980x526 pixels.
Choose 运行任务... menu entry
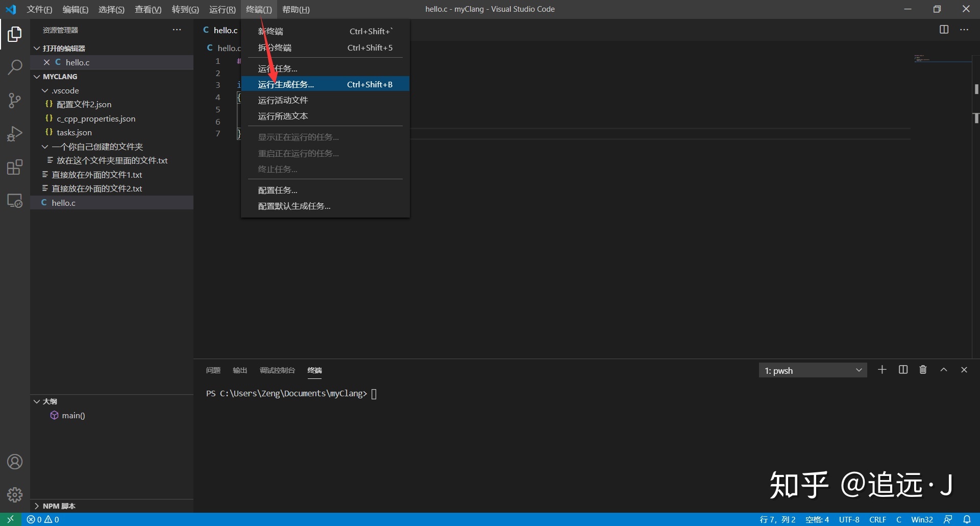(x=325, y=68)
